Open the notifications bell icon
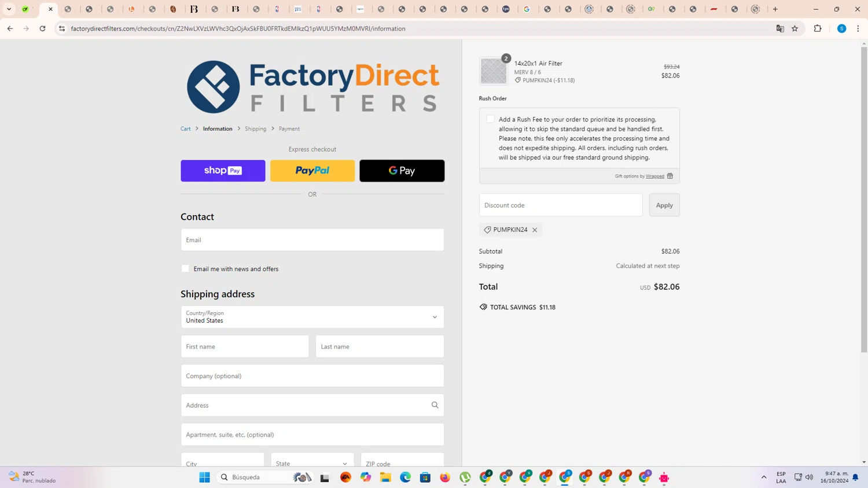The height and width of the screenshot is (488, 868). [x=855, y=477]
